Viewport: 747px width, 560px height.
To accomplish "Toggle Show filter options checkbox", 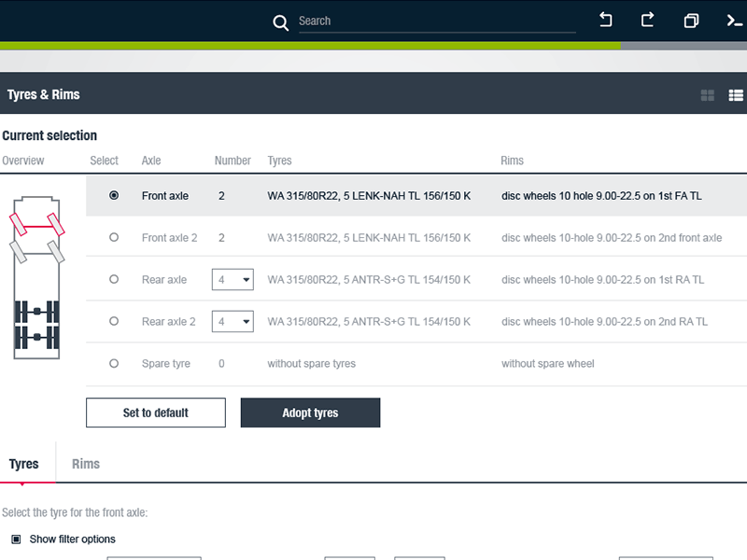I will [x=16, y=539].
